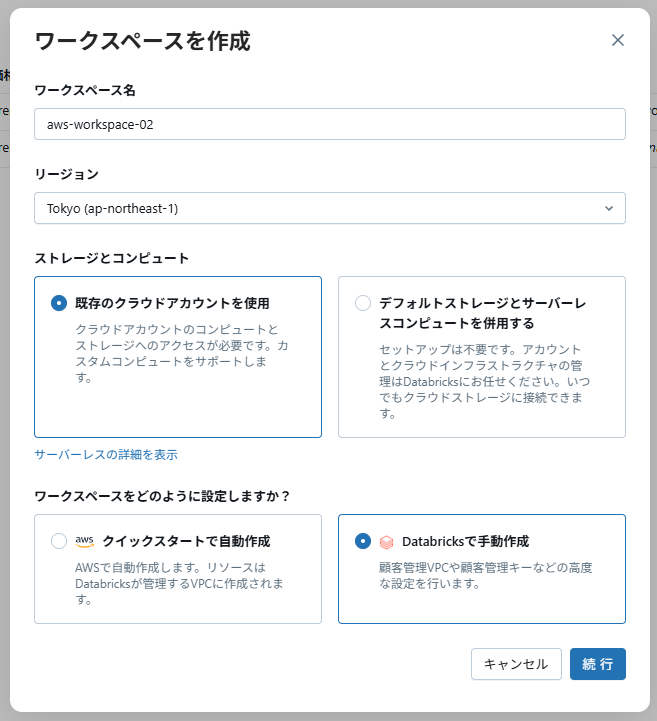Click the ストレージとコンピュート section heading

tap(111, 258)
